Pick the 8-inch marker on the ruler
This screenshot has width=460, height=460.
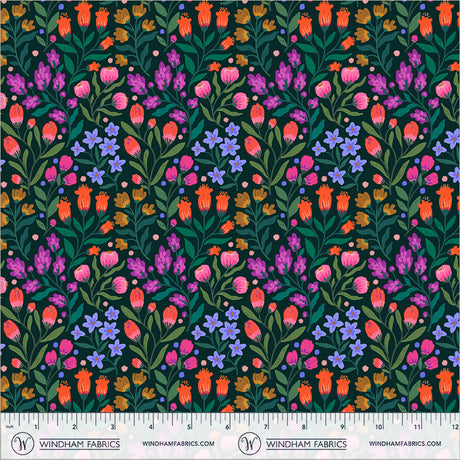304,427
